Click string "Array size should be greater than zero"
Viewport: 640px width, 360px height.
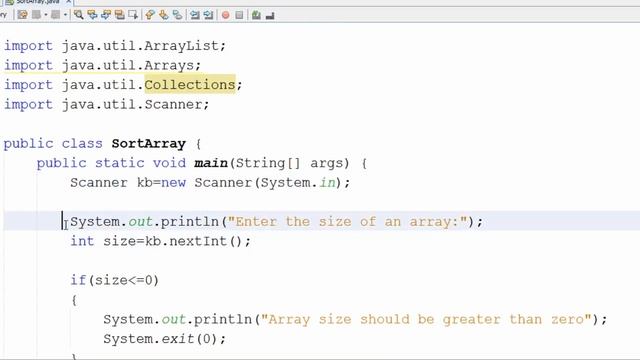(x=426, y=319)
